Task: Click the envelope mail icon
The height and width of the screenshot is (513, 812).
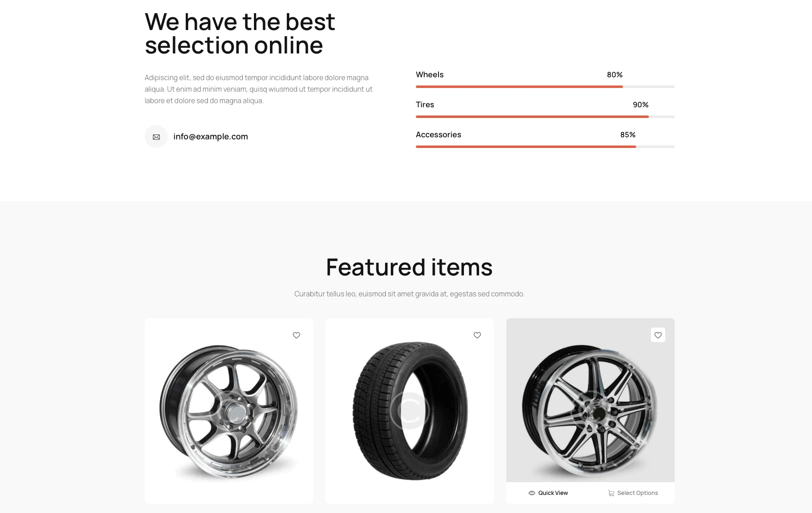Action: point(156,137)
